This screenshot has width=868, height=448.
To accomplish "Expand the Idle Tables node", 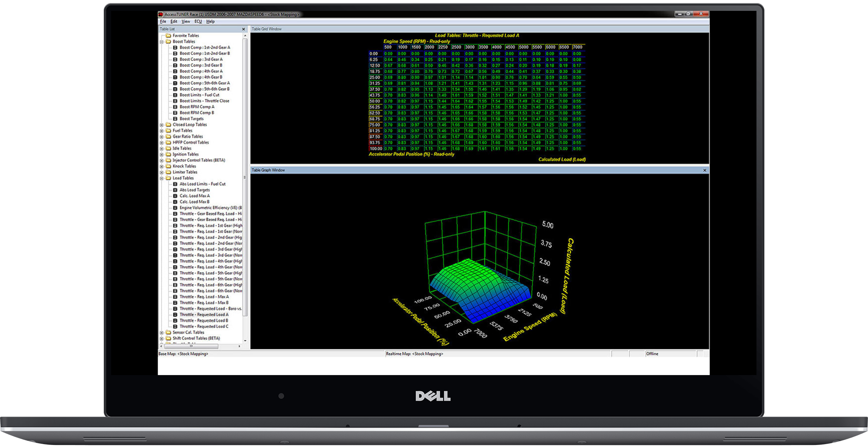I will pyautogui.click(x=161, y=148).
